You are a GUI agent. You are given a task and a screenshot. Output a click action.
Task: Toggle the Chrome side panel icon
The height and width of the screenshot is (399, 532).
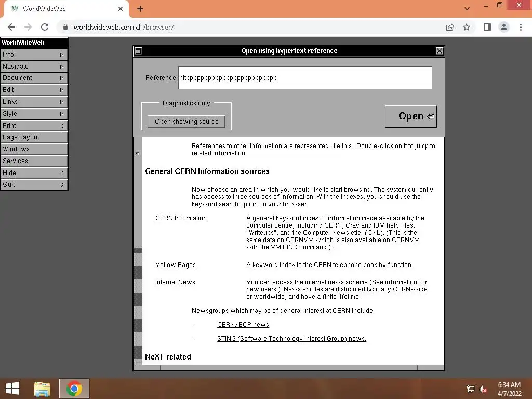(487, 27)
